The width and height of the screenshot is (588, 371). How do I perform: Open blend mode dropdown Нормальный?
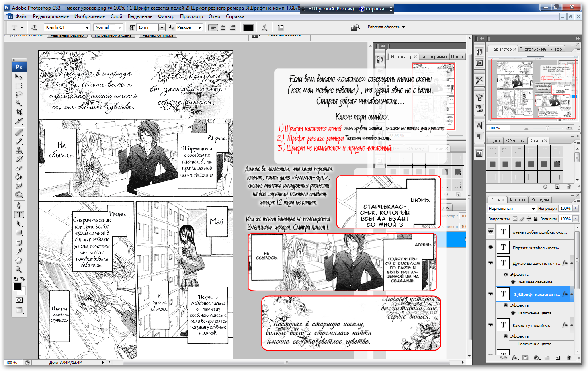tap(511, 208)
